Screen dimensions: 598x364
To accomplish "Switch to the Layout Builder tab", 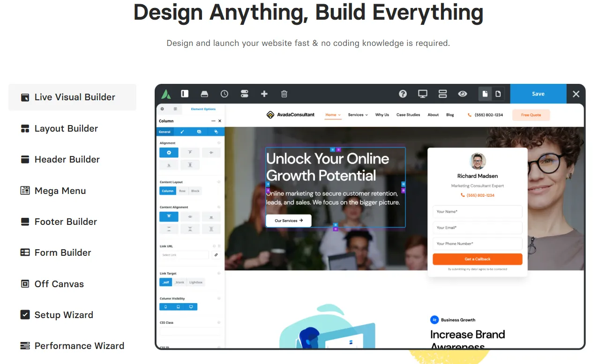I will pyautogui.click(x=66, y=128).
